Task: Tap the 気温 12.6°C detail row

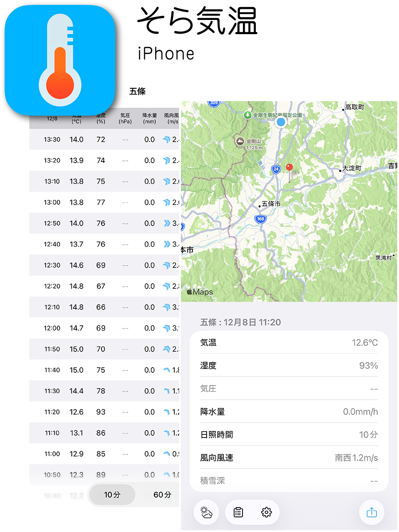Action: [289, 342]
